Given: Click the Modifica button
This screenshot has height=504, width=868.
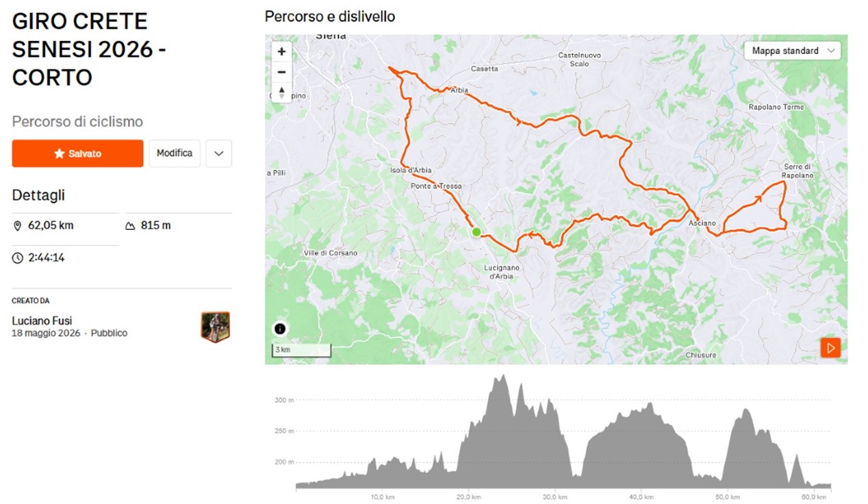Looking at the screenshot, I should click(x=175, y=153).
